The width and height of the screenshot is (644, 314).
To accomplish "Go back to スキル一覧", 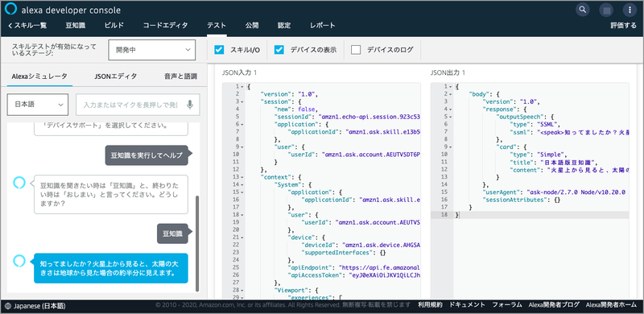I will pos(27,26).
